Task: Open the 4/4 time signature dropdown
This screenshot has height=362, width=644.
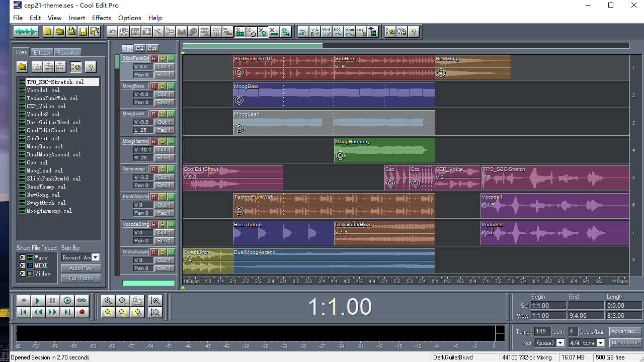Action: pos(600,343)
